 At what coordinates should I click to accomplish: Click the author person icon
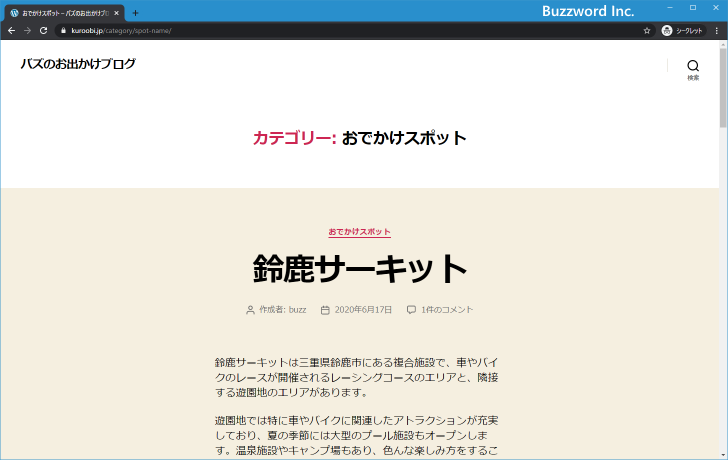250,310
